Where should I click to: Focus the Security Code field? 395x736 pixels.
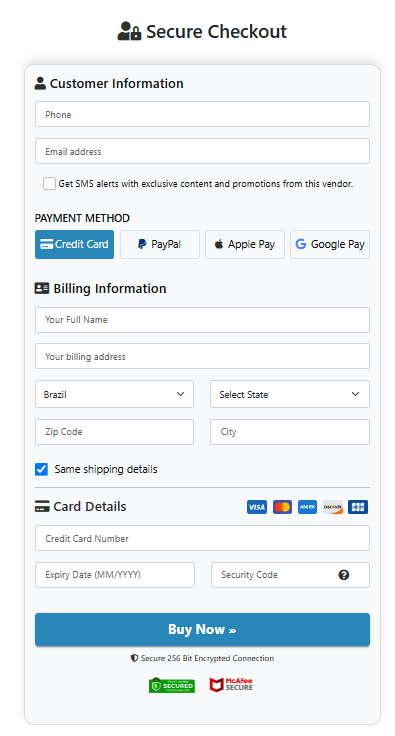(x=290, y=575)
